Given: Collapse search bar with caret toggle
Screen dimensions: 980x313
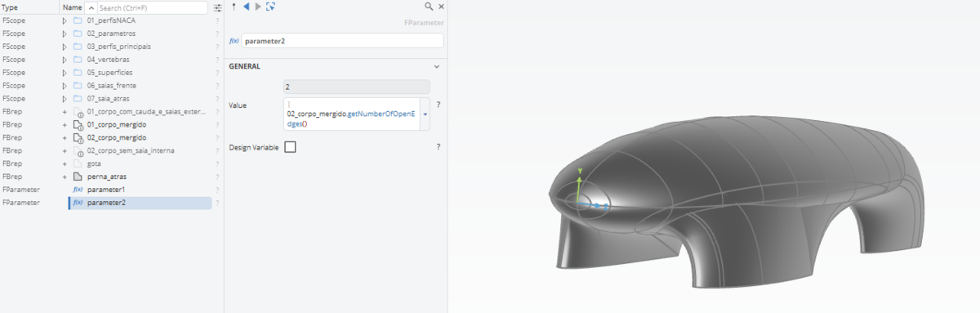Looking at the screenshot, I should (91, 7).
